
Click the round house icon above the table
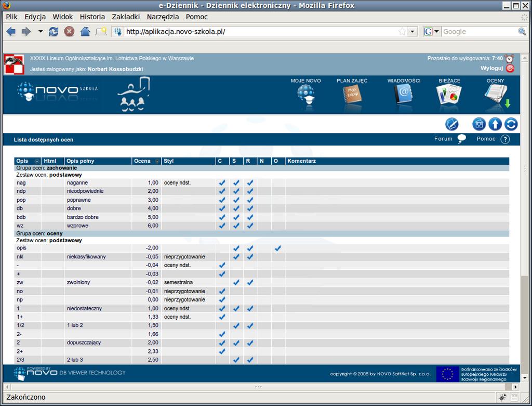[x=479, y=124]
